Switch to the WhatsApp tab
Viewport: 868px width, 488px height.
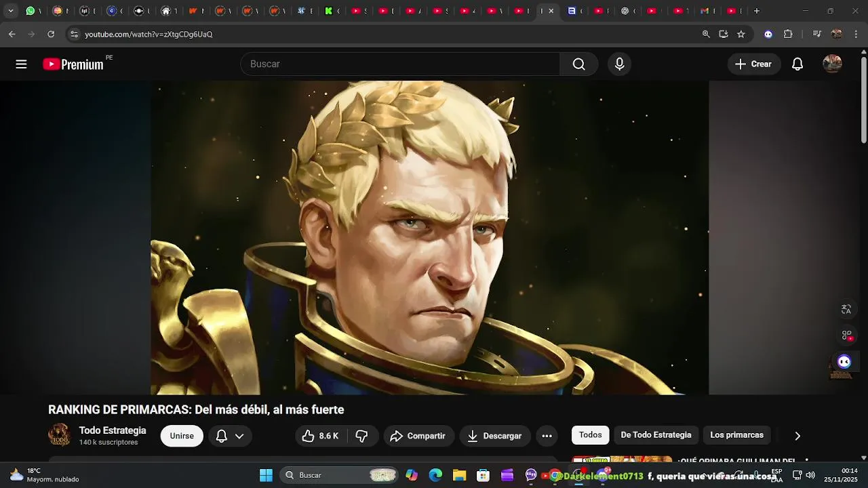coord(30,11)
